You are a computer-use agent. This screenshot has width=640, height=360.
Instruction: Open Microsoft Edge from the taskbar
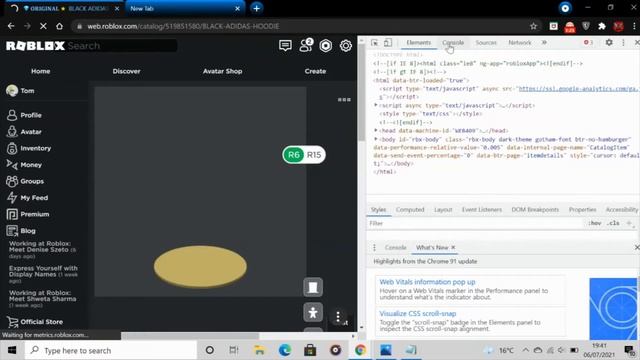point(284,350)
